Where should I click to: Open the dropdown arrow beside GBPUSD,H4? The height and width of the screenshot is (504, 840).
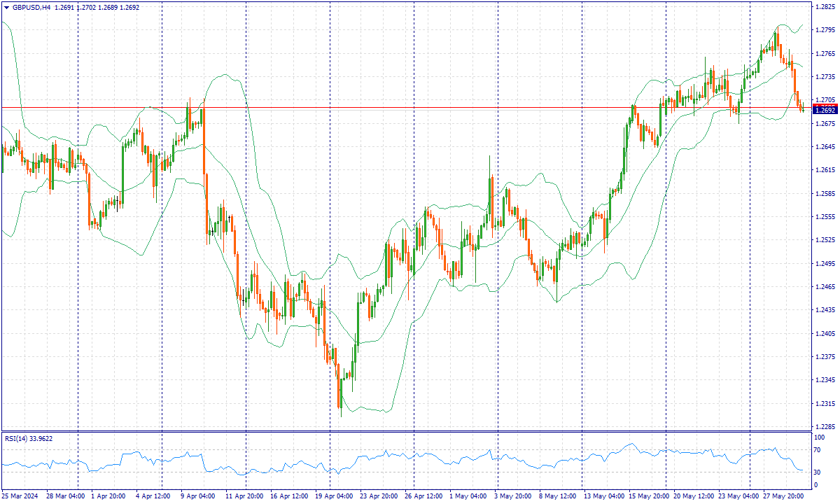click(6, 7)
